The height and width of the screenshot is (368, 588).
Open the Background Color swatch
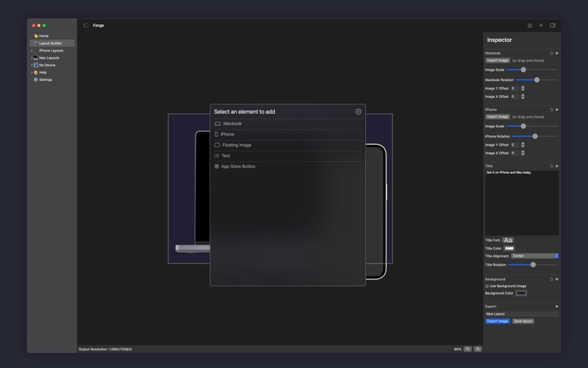pos(521,294)
